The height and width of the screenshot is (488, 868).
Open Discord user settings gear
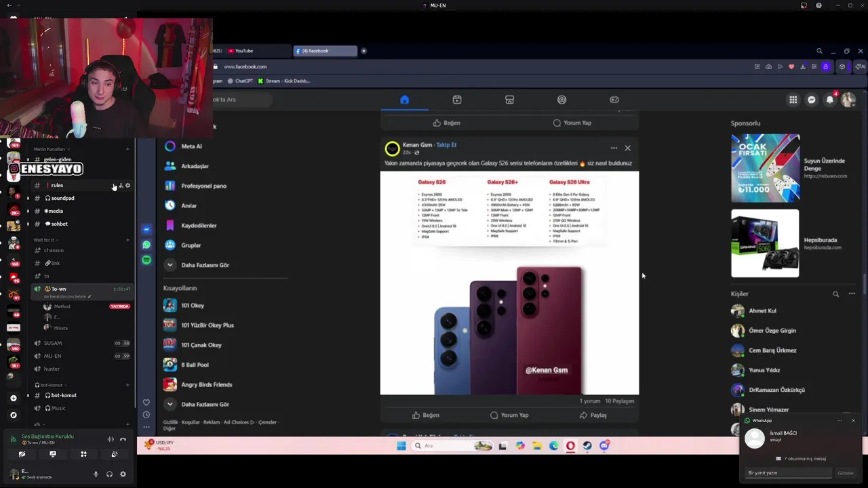point(123,474)
